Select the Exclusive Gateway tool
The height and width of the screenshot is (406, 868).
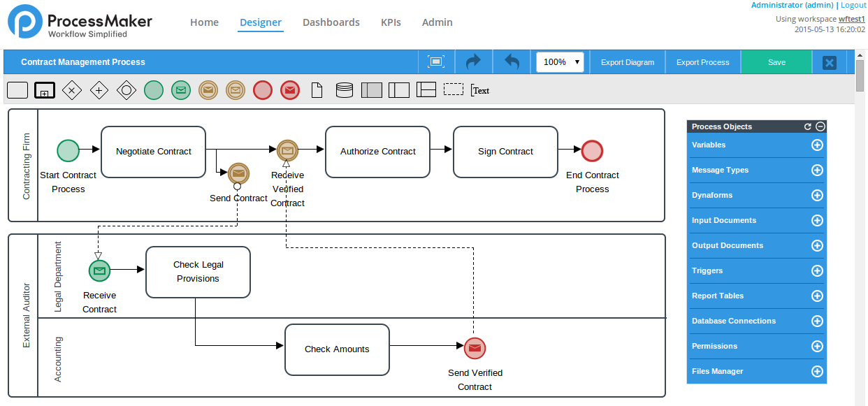click(x=72, y=89)
